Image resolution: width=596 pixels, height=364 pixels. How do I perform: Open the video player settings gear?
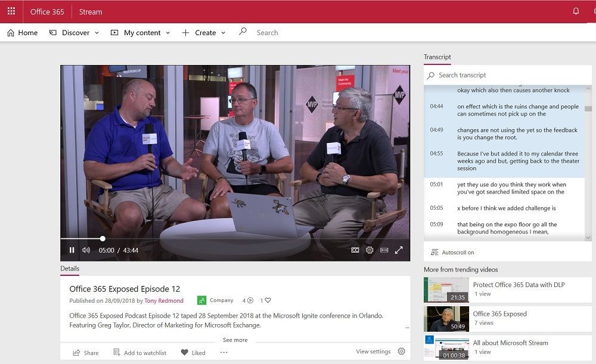(370, 251)
